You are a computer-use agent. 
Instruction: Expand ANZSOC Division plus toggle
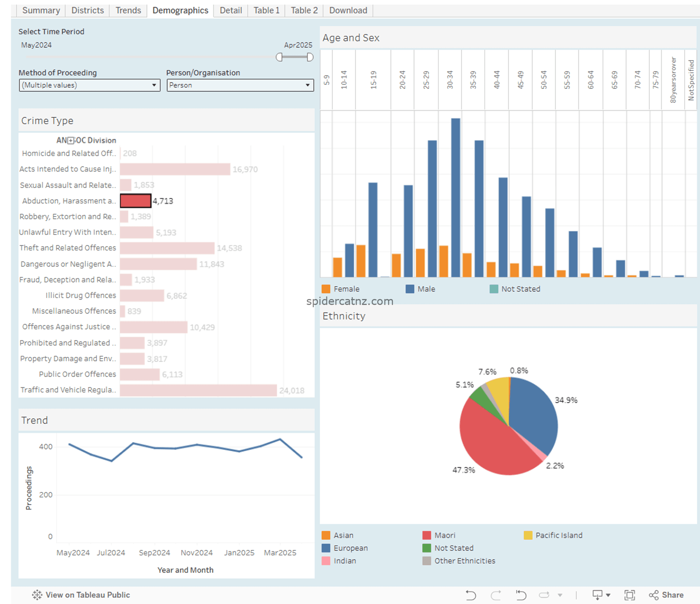[x=71, y=141]
